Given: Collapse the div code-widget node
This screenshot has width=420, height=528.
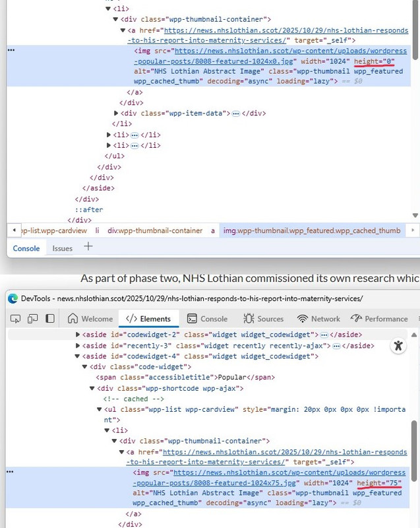Looking at the screenshot, I should pos(85,367).
